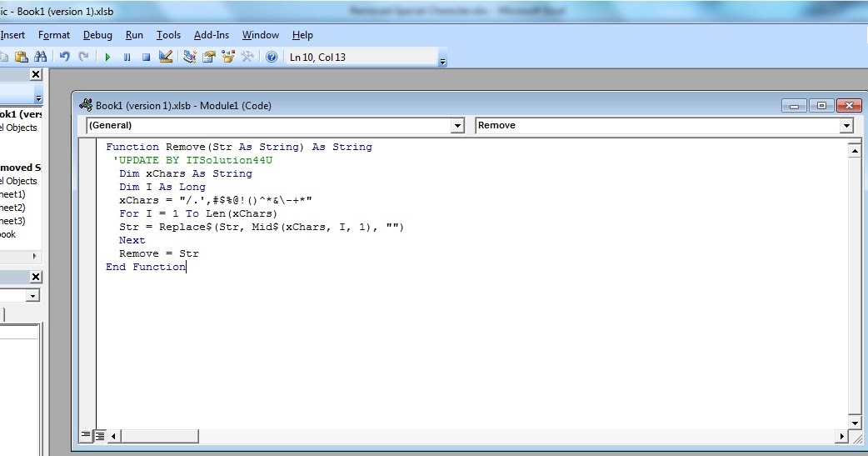Open the Tools menu
Viewport: 868px width, 456px height.
pyautogui.click(x=168, y=35)
